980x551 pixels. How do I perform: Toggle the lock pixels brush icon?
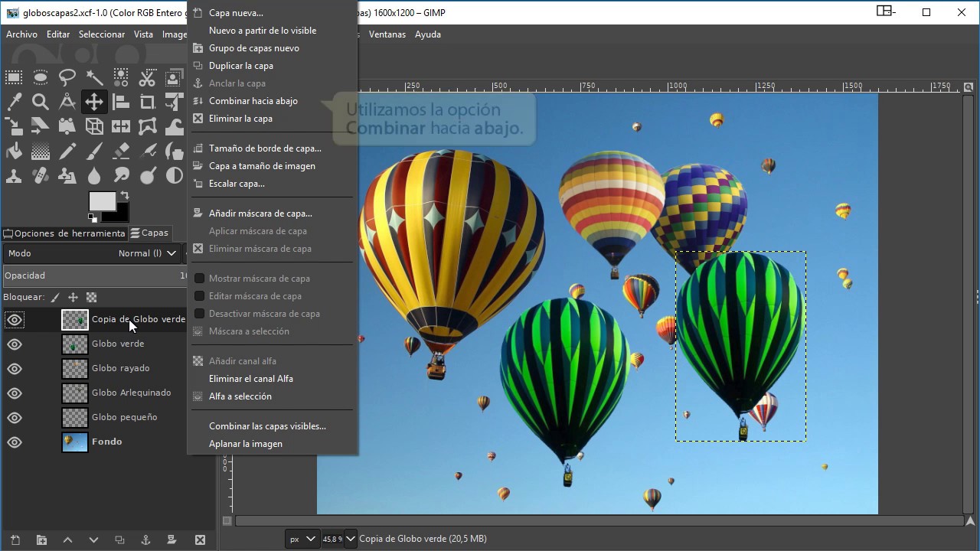(55, 298)
